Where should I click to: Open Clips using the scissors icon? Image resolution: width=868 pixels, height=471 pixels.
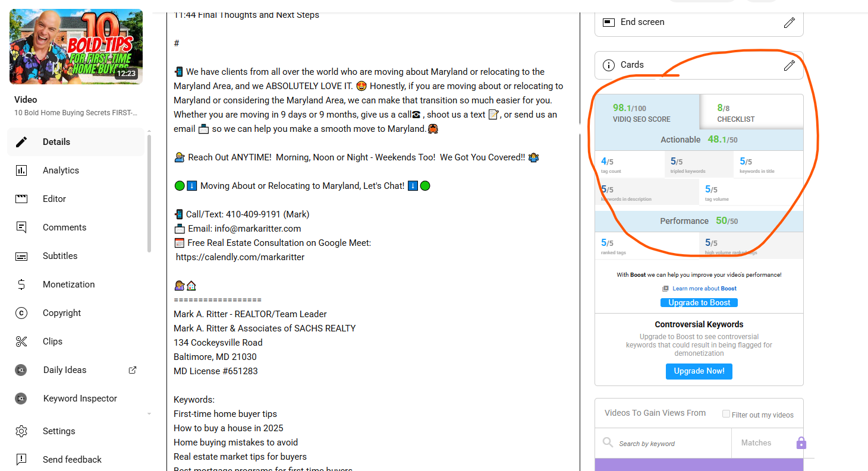point(21,342)
